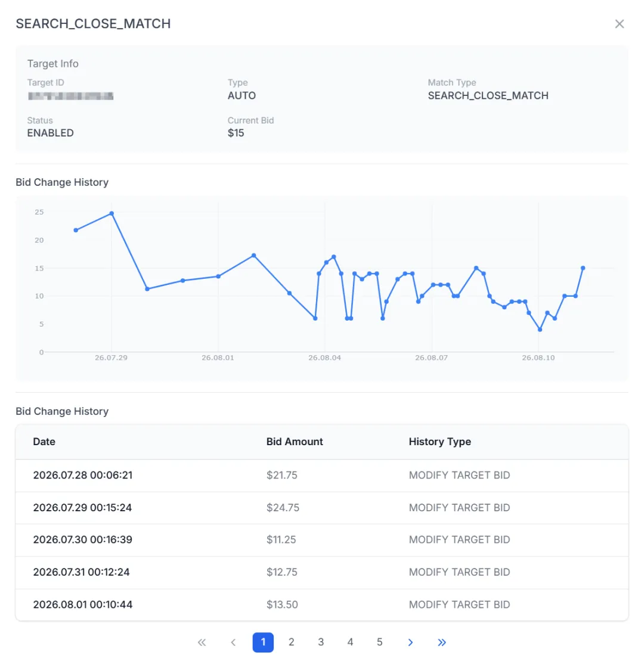Open page 2 of bid history
644x665 pixels.
pos(291,642)
